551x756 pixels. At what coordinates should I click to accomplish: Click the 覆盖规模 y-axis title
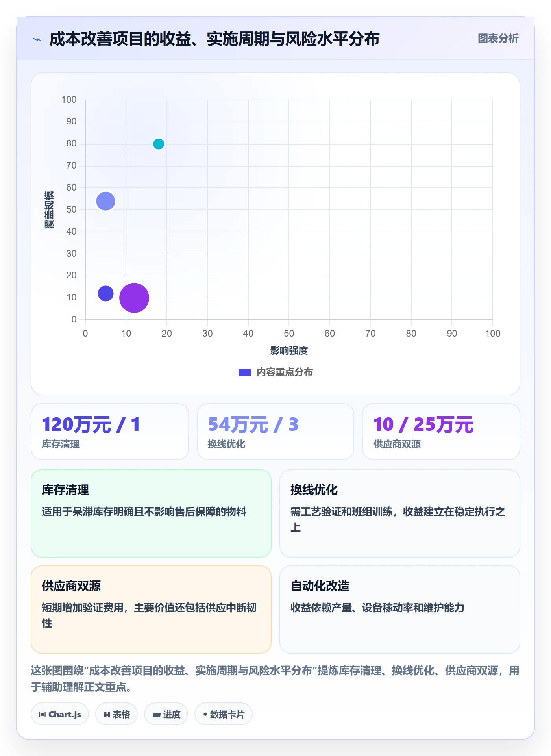49,209
